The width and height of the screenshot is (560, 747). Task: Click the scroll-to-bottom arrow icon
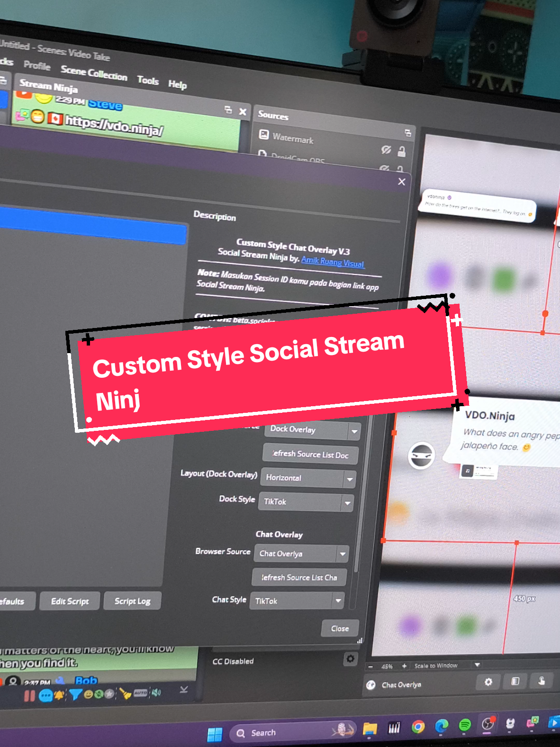[x=184, y=690]
